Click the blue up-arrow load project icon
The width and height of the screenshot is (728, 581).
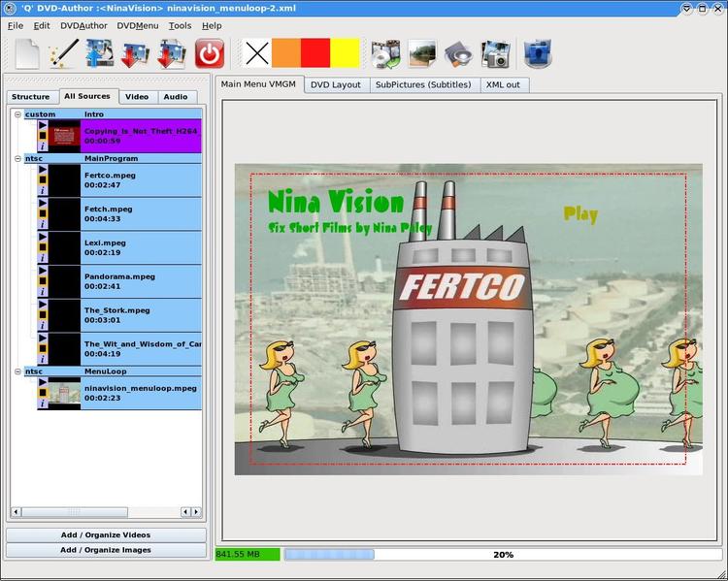tap(99, 53)
